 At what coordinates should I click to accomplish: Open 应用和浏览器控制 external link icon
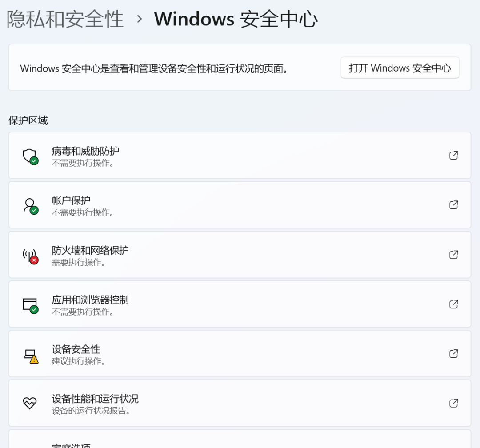tap(454, 304)
